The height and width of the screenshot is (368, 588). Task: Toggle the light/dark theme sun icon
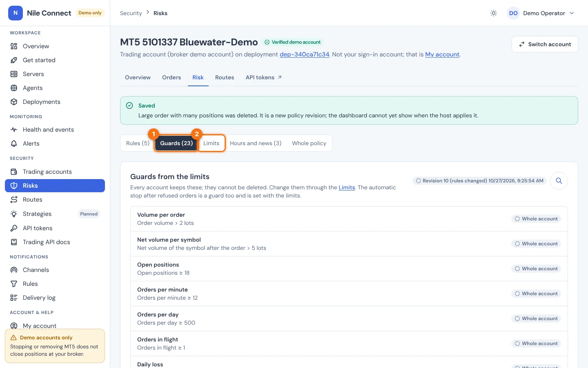pyautogui.click(x=494, y=13)
